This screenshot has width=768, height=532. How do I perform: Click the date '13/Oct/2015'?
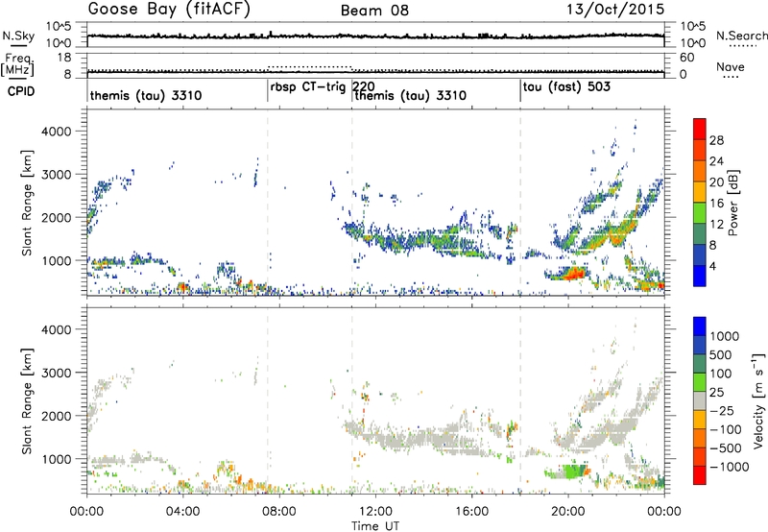(615, 10)
